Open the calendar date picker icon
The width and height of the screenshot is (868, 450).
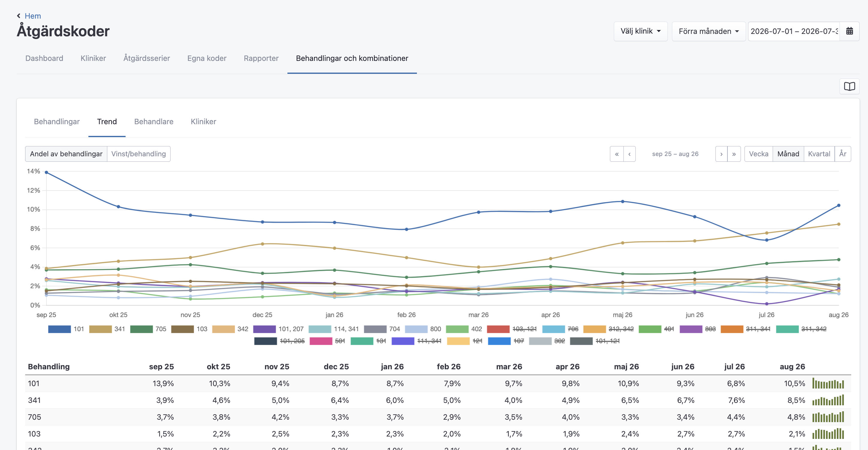[849, 31]
